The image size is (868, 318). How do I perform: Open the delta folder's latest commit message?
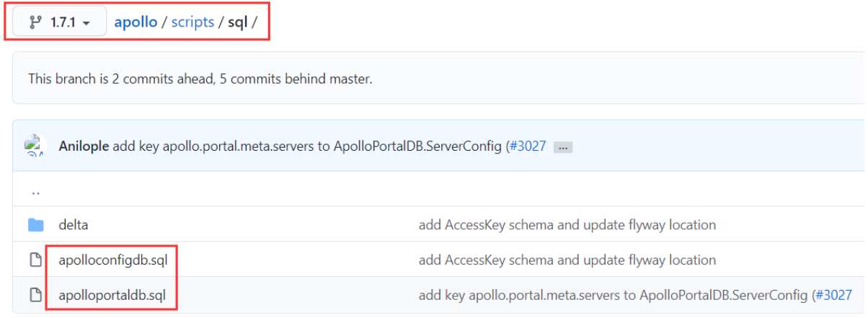567,225
